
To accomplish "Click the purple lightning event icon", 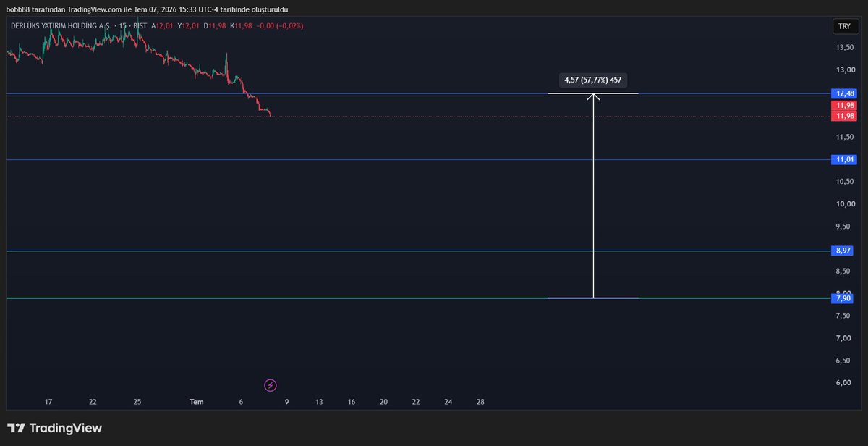I will click(271, 385).
